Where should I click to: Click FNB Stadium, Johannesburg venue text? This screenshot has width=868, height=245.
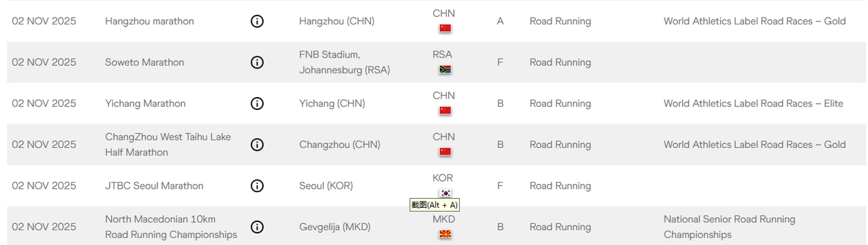344,62
